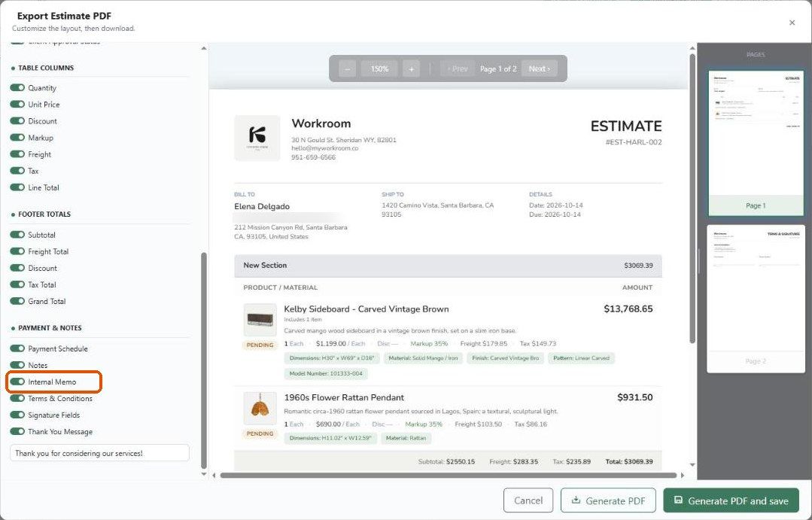Click the options panel vertical scrollbar
Image resolution: width=812 pixels, height=520 pixels.
[203, 360]
